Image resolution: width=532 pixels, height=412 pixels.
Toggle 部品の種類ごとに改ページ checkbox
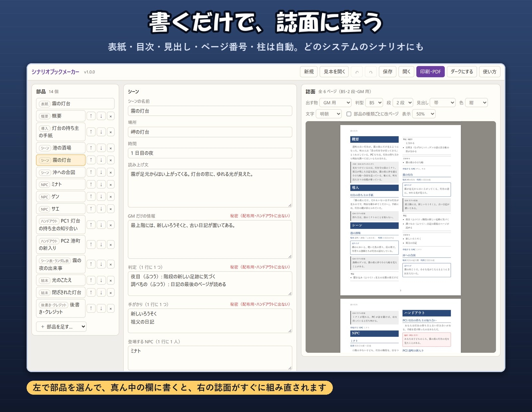click(x=349, y=114)
